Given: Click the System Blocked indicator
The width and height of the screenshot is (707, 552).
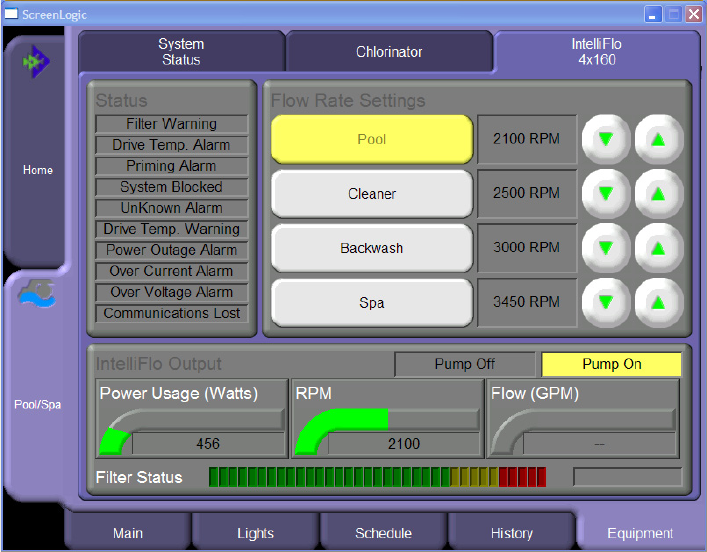Looking at the screenshot, I should point(171,187).
